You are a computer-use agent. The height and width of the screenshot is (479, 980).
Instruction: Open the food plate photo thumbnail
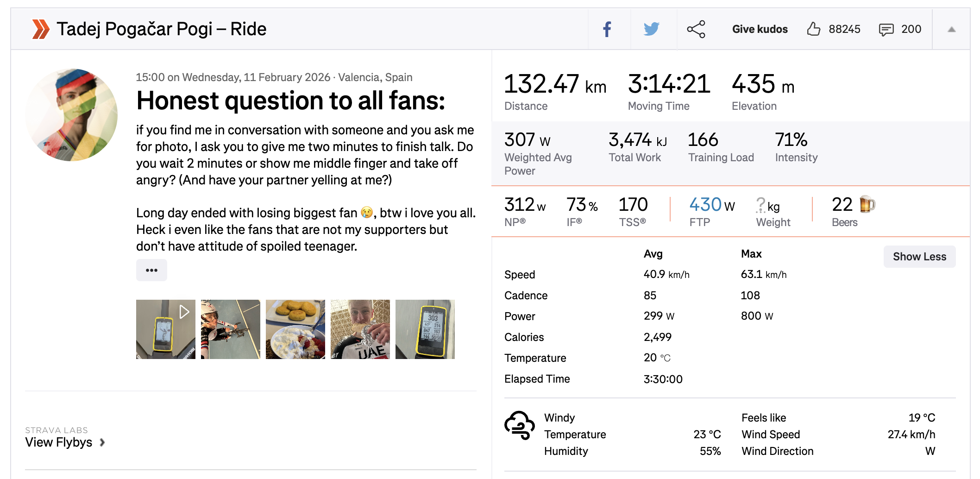295,329
